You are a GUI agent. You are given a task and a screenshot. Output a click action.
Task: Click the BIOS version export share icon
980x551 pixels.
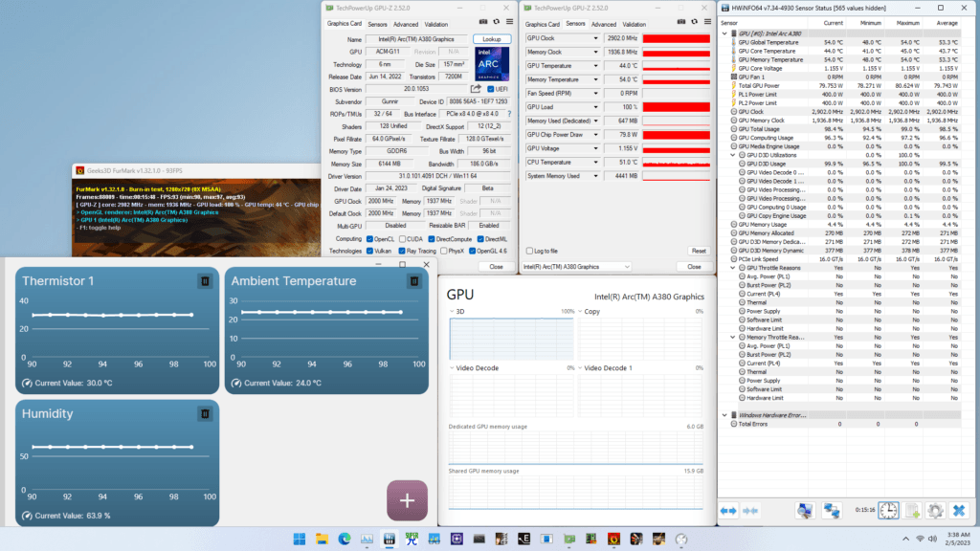pyautogui.click(x=476, y=89)
